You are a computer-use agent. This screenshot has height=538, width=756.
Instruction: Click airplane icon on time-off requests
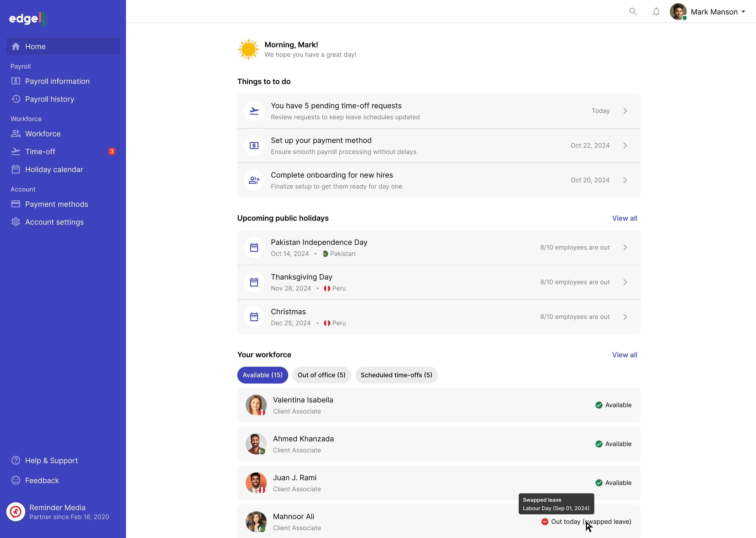254,111
